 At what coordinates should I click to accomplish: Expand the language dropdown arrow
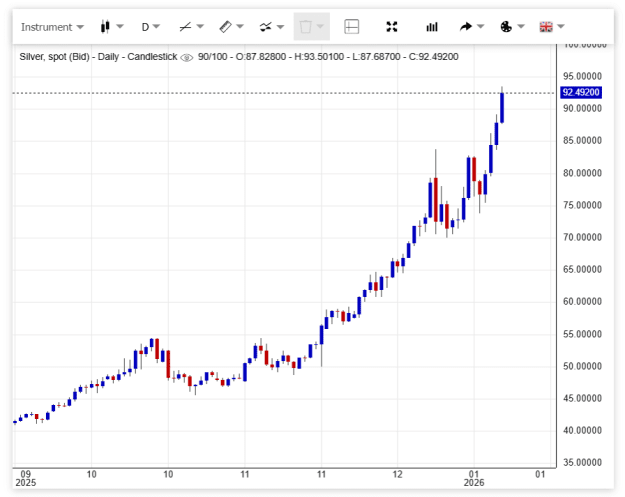[x=561, y=27]
